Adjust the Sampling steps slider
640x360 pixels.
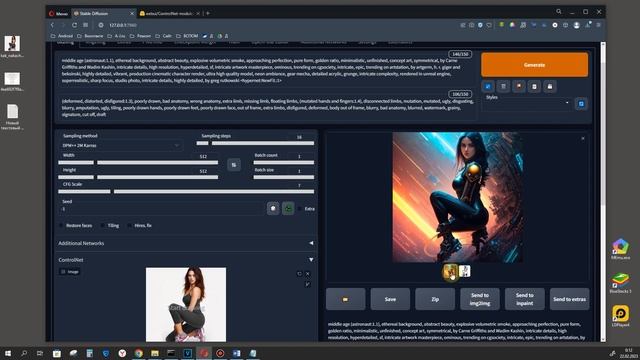[x=255, y=143]
